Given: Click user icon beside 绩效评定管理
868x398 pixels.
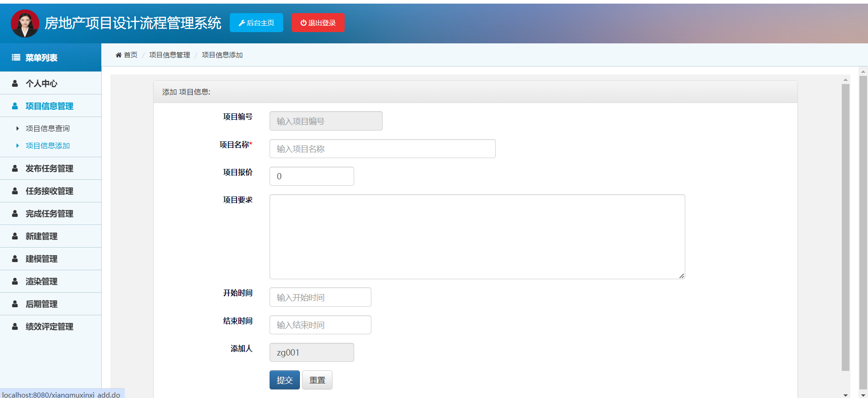Looking at the screenshot, I should coord(15,327).
